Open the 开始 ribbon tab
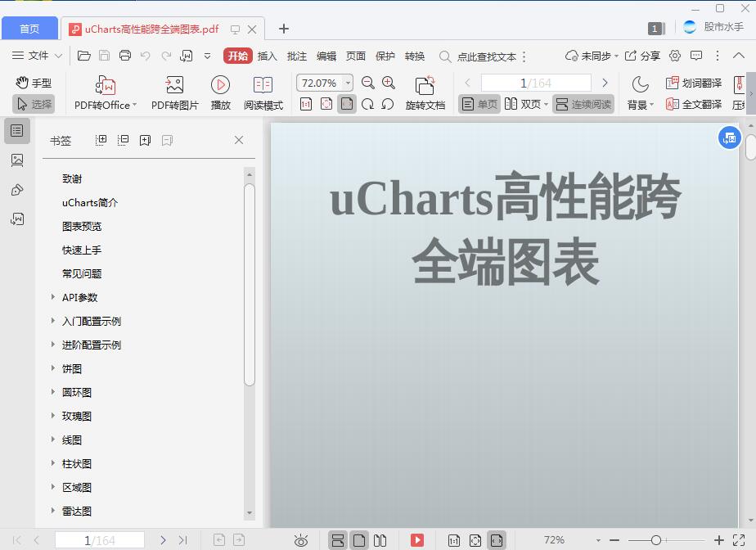The image size is (756, 550). pyautogui.click(x=238, y=56)
